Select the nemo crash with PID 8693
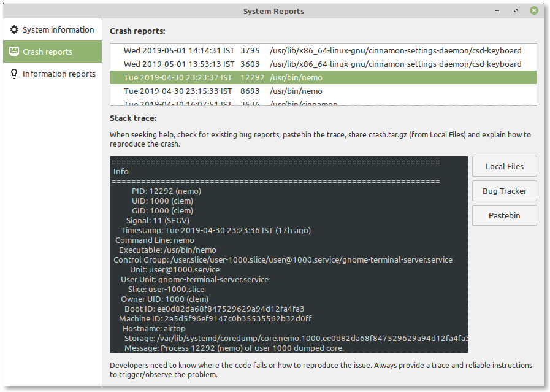This screenshot has width=550, height=392. click(276, 91)
